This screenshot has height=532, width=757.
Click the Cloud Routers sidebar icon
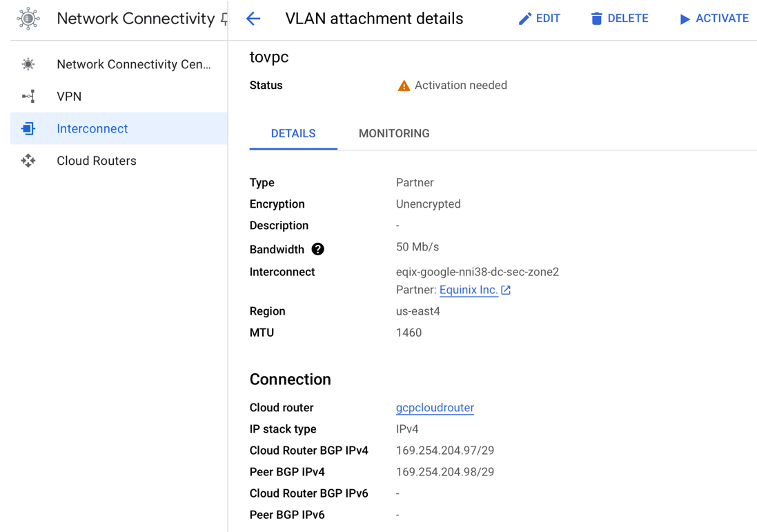[28, 161]
